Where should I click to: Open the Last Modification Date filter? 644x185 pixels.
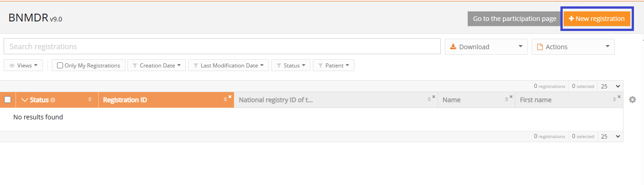point(228,66)
